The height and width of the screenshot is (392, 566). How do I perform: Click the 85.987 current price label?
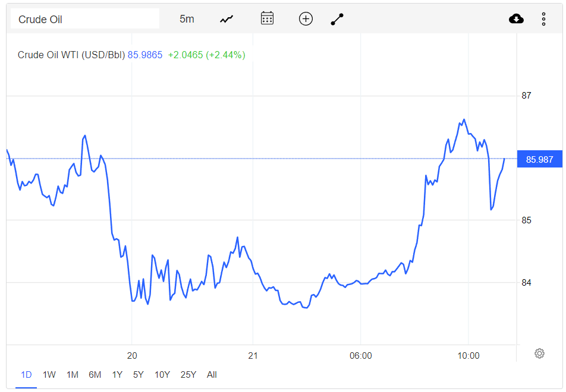coord(540,159)
